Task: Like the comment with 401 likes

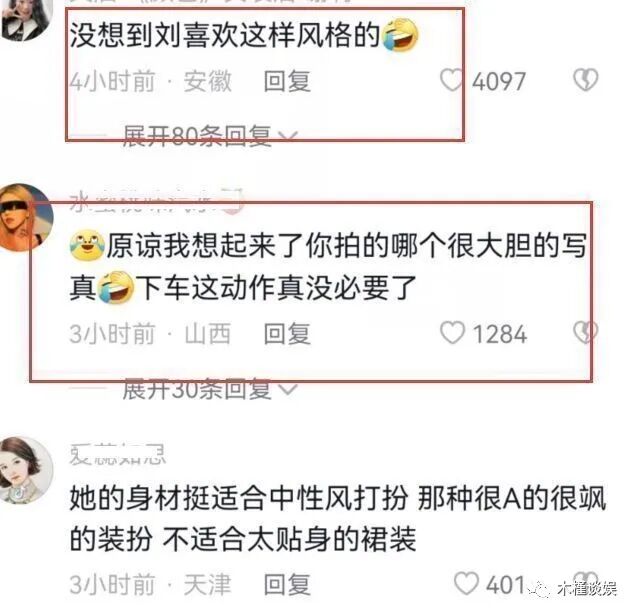Action: (466, 583)
